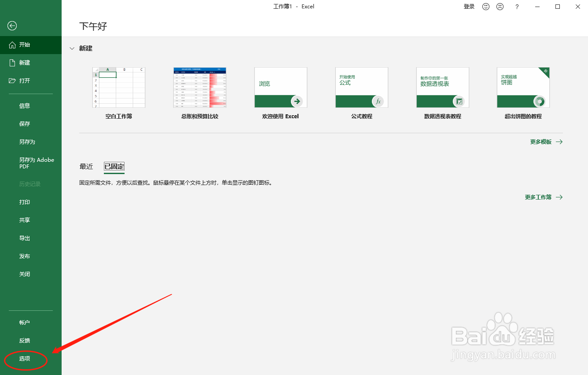Click the 公式教程 label
This screenshot has height=375, width=588.
click(362, 117)
